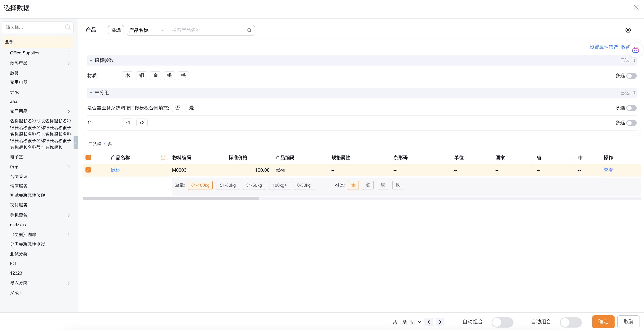This screenshot has height=330, width=644.
Task: Click the product name search icon
Action: click(x=249, y=30)
